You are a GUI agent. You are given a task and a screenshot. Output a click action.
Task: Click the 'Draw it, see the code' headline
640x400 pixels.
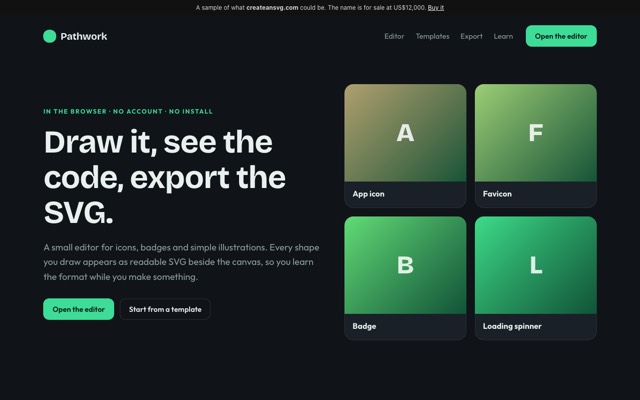(165, 177)
